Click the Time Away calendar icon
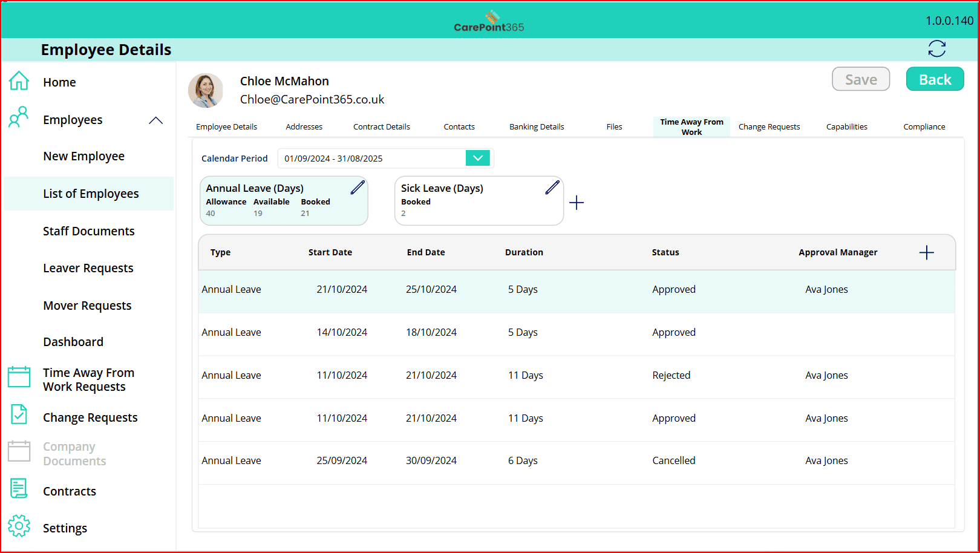The height and width of the screenshot is (553, 980). pos(19,376)
